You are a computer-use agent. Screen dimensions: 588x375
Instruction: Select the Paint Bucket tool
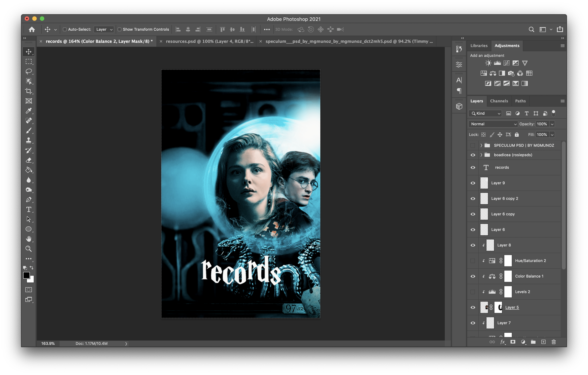pos(29,170)
